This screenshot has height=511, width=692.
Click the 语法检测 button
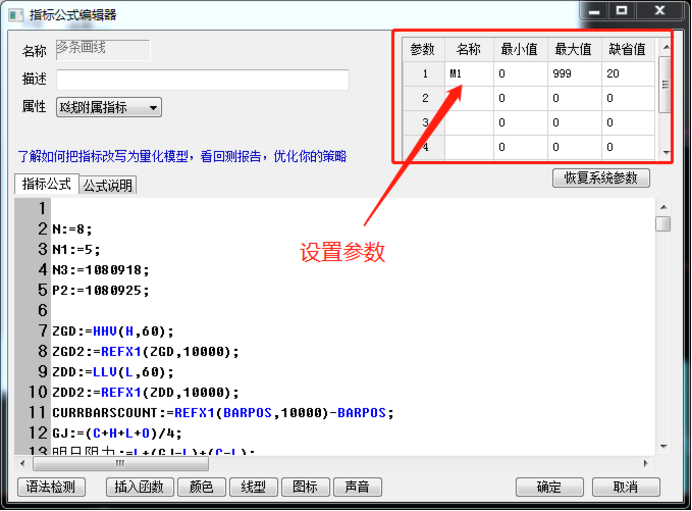tap(52, 487)
